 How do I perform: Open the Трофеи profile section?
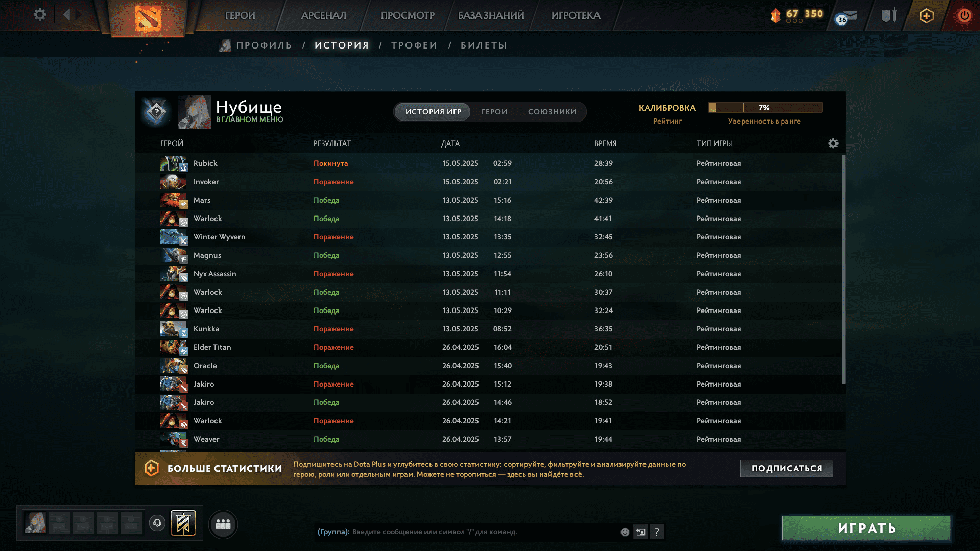pos(414,45)
